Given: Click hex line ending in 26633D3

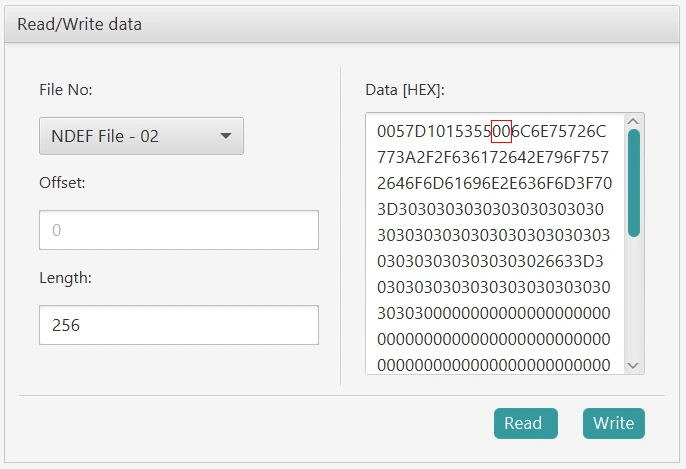Looking at the screenshot, I should click(x=490, y=261).
